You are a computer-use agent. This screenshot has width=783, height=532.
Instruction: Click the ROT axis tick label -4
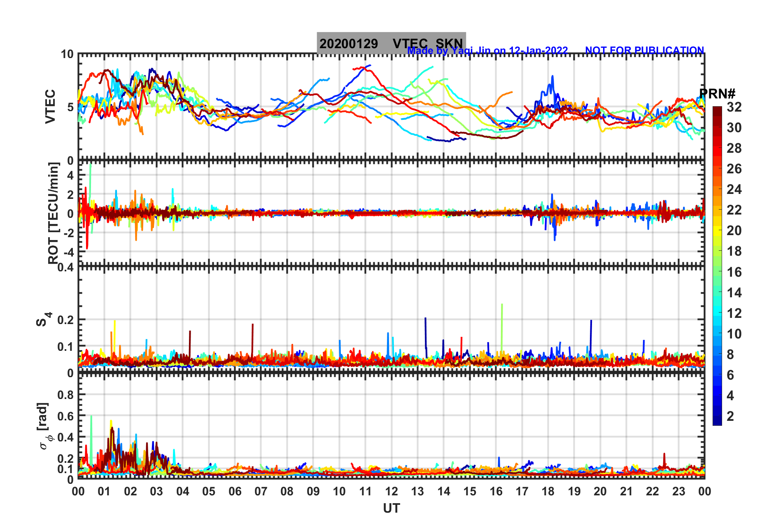pyautogui.click(x=69, y=252)
